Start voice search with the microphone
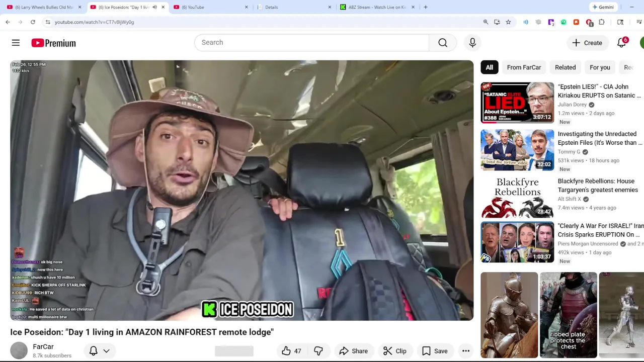The width and height of the screenshot is (644, 362). (472, 43)
